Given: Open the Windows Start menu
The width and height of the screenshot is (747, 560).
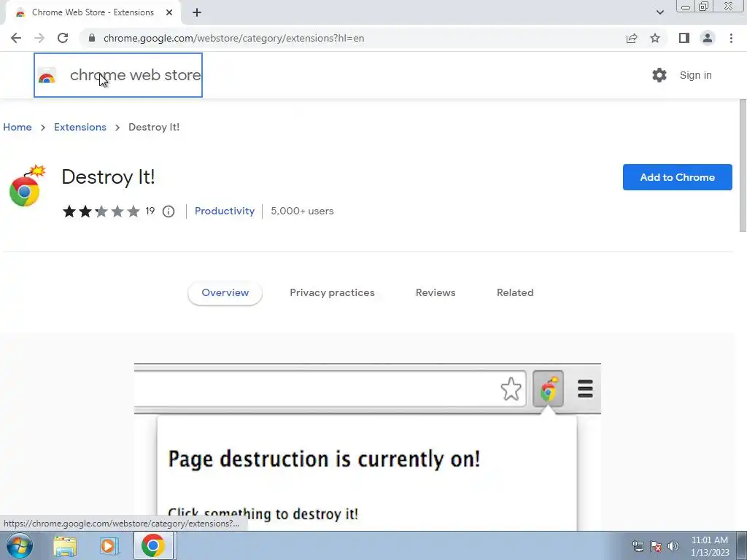Looking at the screenshot, I should [20, 545].
